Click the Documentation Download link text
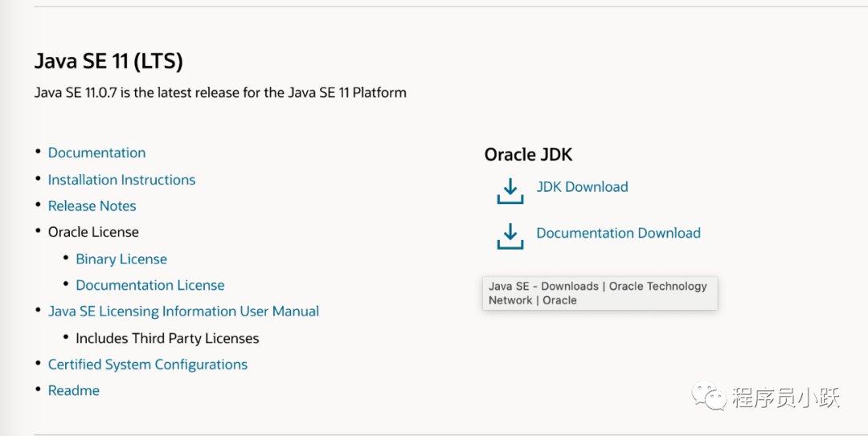Screen dimensions: 868x436 (x=618, y=233)
